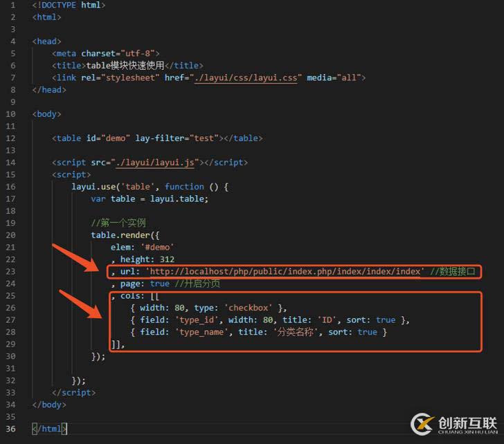The height and width of the screenshot is (444, 504).
Task: Click the opening <head> tag
Action: point(46,41)
